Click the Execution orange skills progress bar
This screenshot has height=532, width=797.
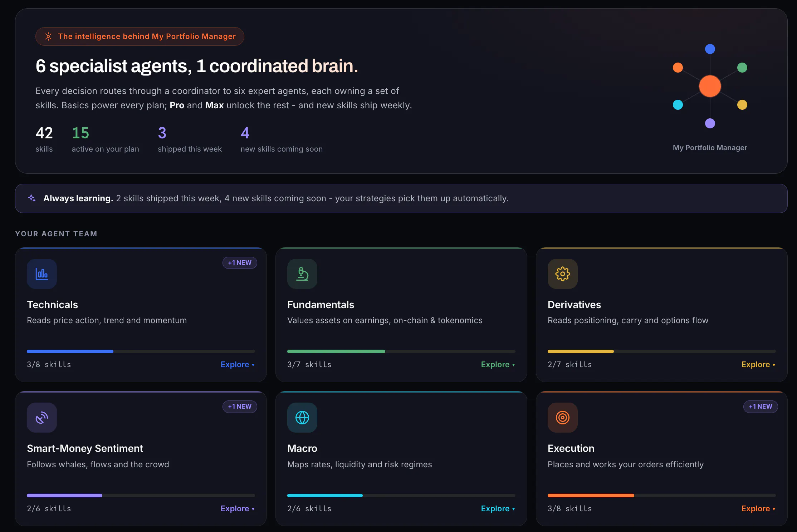(662, 496)
